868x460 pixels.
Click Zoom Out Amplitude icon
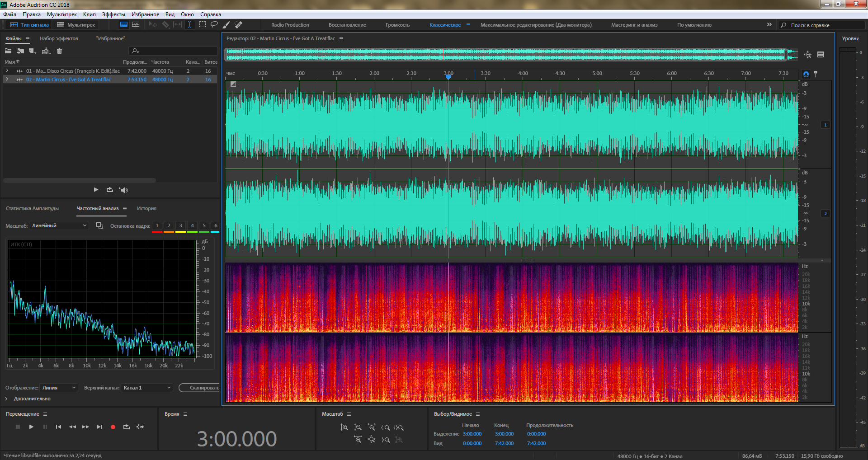tap(358, 427)
